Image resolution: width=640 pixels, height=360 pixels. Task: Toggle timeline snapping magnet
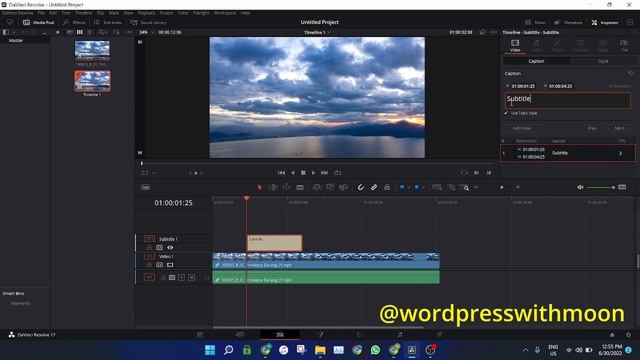[x=360, y=187]
